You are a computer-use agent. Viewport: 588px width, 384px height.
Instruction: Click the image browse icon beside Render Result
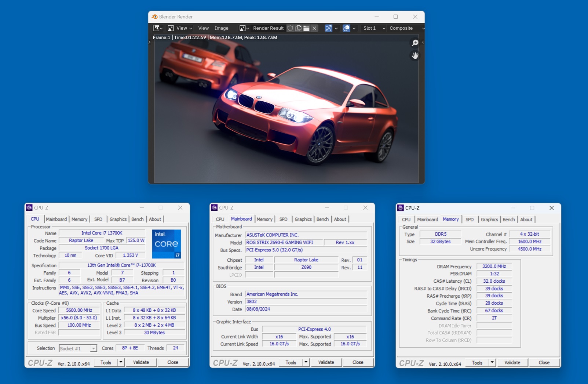click(244, 28)
